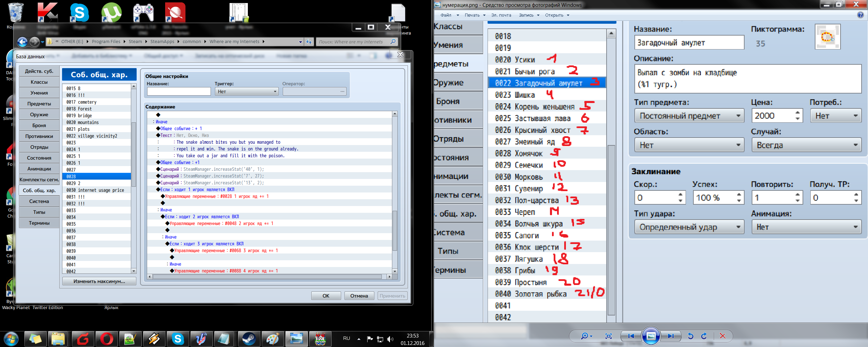Start slideshow with center round button
Screen dimensions: 868x347
coord(651,336)
